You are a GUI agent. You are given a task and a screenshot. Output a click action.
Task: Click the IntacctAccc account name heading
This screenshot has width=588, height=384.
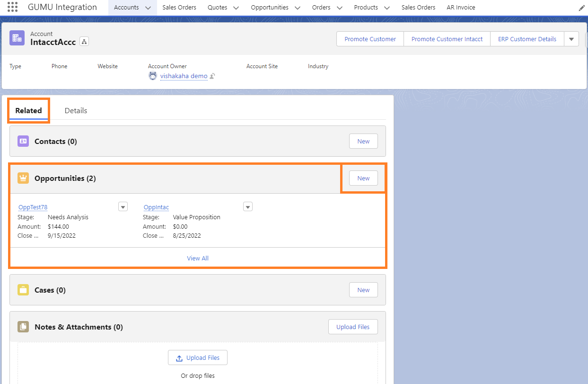coord(53,42)
